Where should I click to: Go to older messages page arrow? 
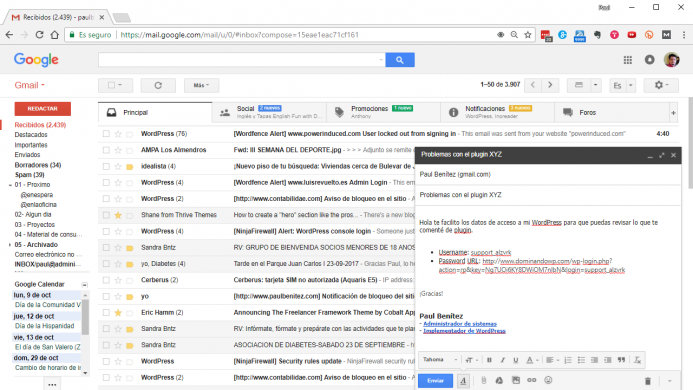pos(550,85)
